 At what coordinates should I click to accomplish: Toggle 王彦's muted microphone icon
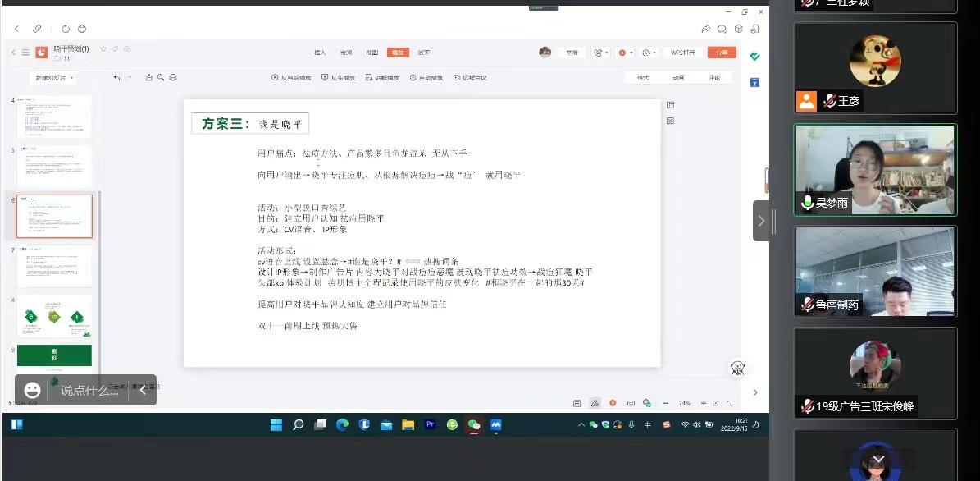click(x=830, y=101)
